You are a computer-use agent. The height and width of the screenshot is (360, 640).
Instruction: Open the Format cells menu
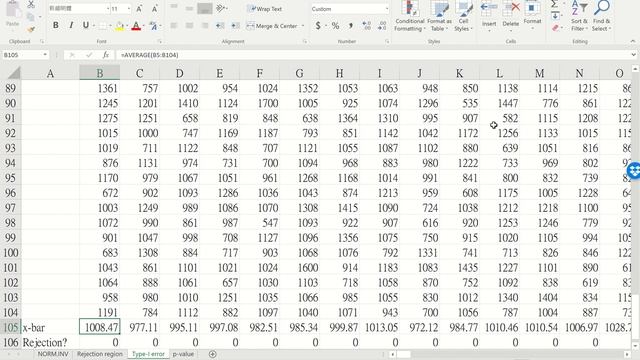click(x=532, y=16)
